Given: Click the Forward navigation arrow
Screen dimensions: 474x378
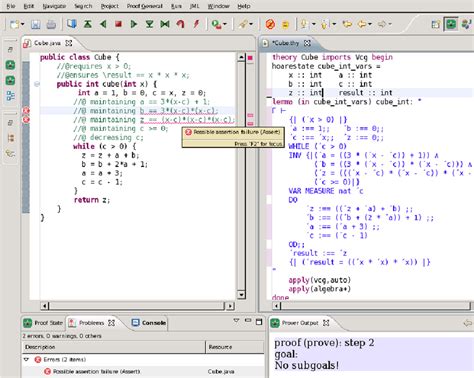Looking at the screenshot, I should click(382, 24).
